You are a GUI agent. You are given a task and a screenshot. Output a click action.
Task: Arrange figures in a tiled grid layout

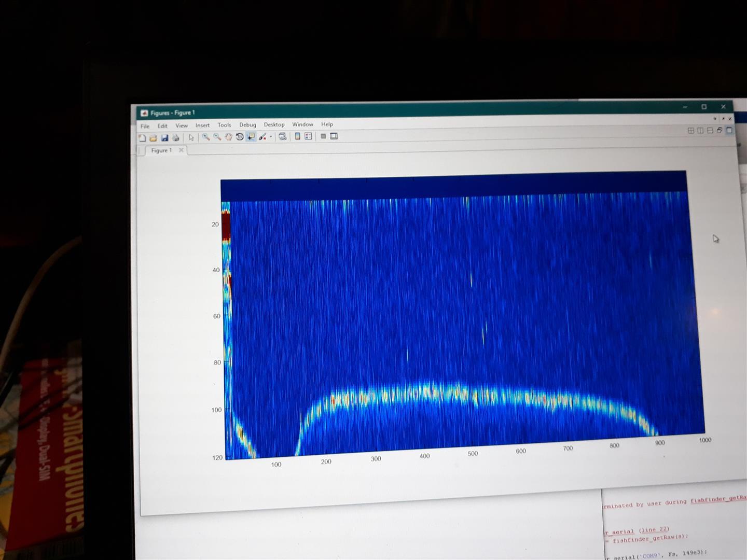tap(690, 131)
